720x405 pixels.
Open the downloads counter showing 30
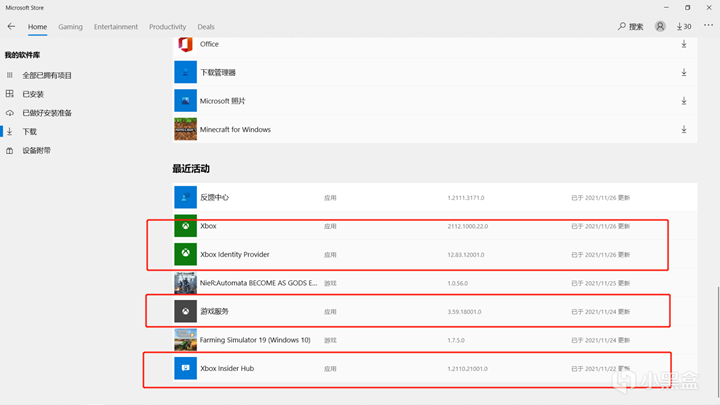[x=684, y=27]
